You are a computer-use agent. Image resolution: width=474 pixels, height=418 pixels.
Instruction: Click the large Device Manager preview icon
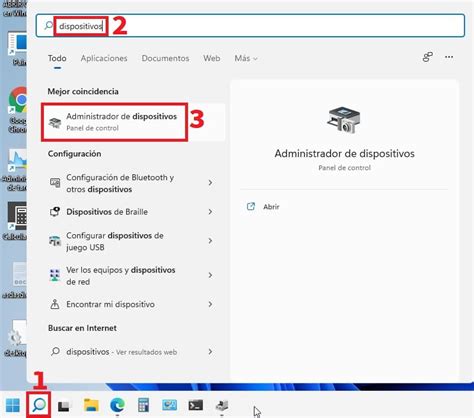click(x=344, y=120)
